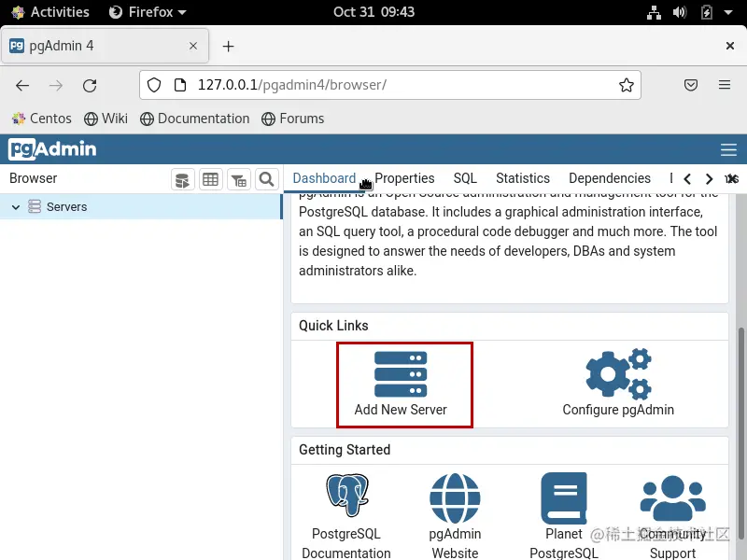Open the volume icon in top bar

680,12
